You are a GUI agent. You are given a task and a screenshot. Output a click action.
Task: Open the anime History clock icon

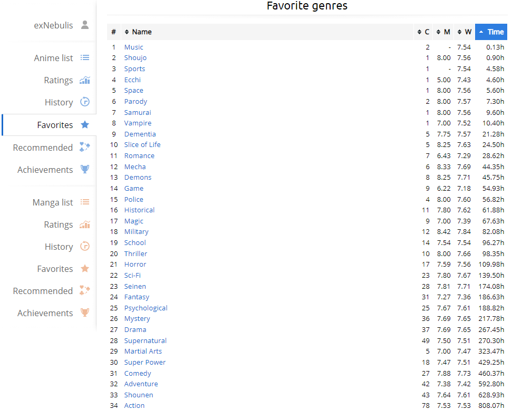click(x=85, y=102)
